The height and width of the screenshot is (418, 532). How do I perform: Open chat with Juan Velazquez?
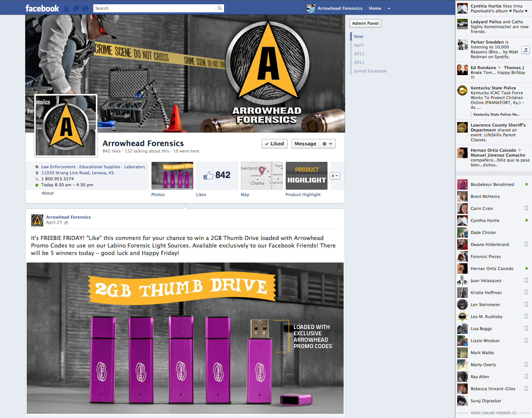[x=493, y=281]
